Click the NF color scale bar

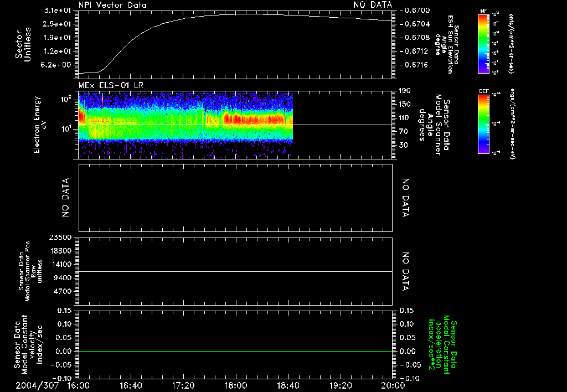(483, 43)
